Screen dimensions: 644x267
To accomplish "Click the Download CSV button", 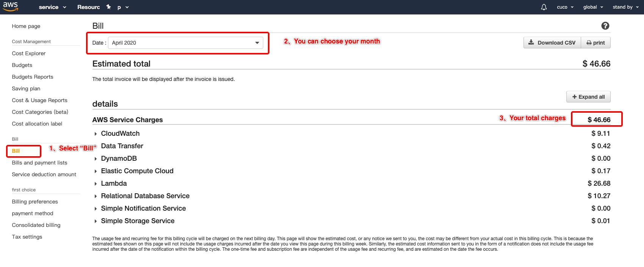I will tap(552, 43).
